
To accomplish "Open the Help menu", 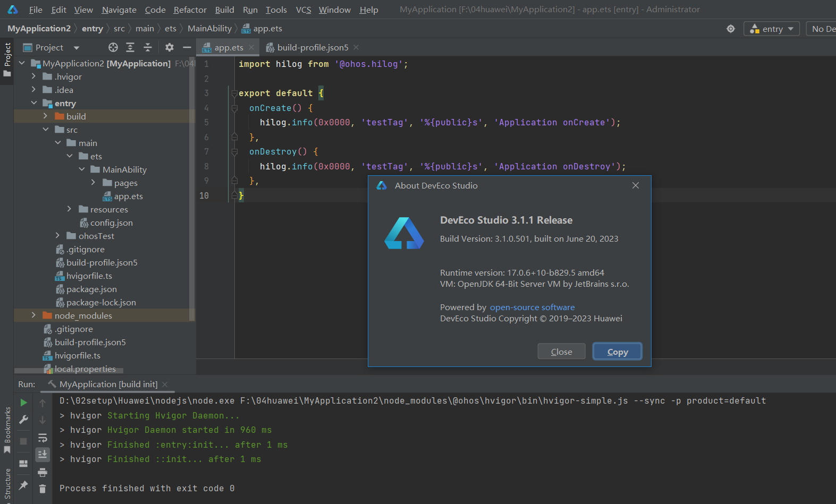I will [x=369, y=10].
